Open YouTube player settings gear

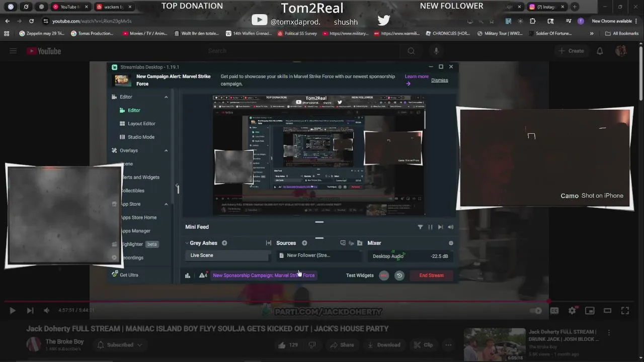(x=572, y=311)
